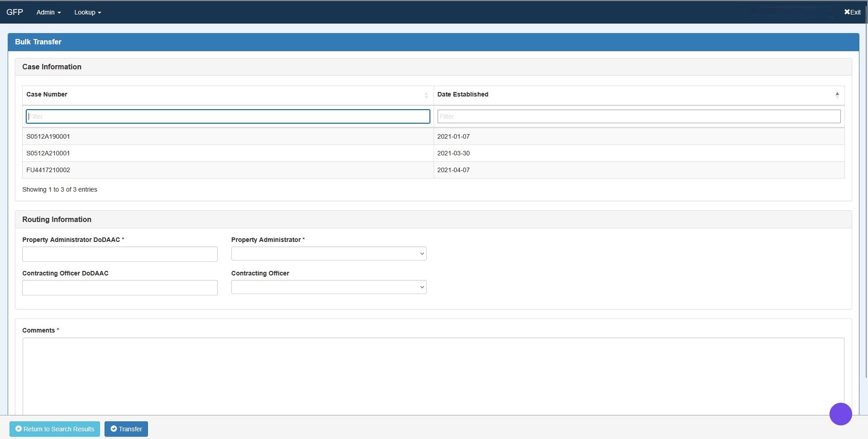The height and width of the screenshot is (439, 868).
Task: Click the Case Number filter field
Action: [228, 116]
